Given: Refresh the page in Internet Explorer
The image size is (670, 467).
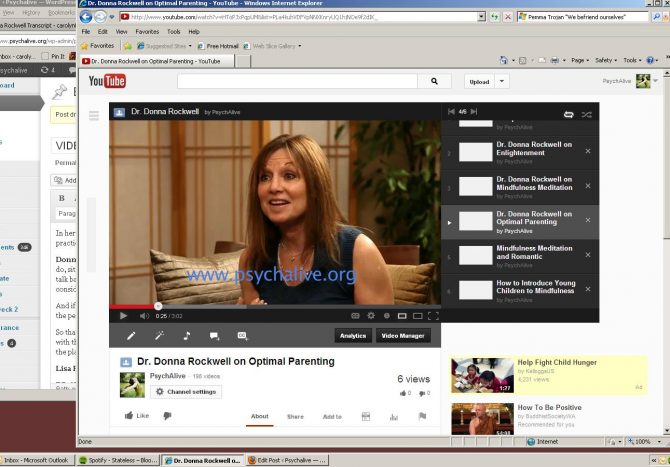Looking at the screenshot, I should (495, 17).
